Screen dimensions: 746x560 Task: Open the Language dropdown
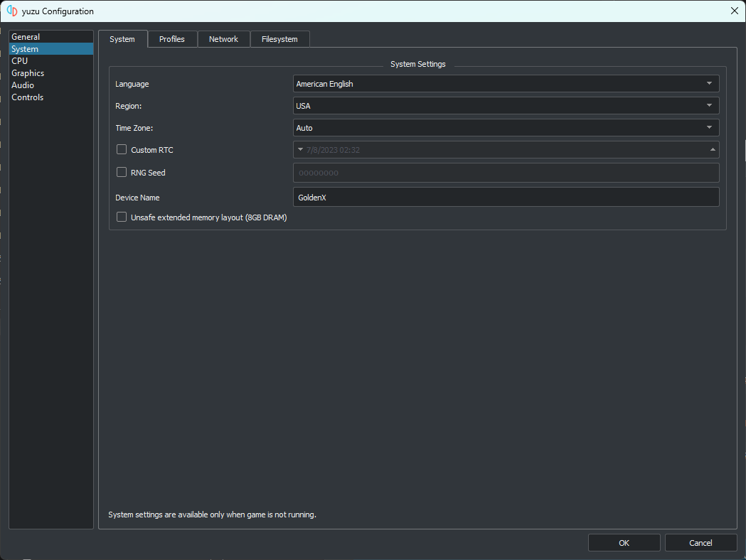(506, 84)
